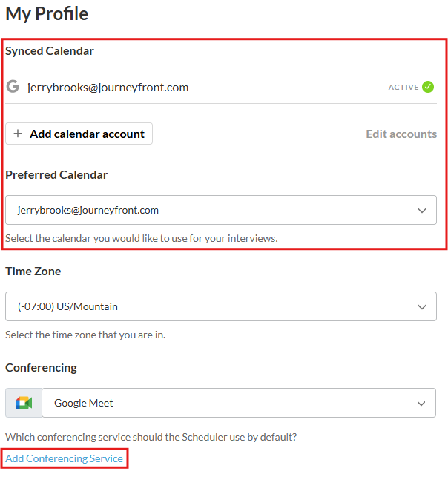
Task: Open the Time Zone chevron arrow
Action: click(x=422, y=307)
